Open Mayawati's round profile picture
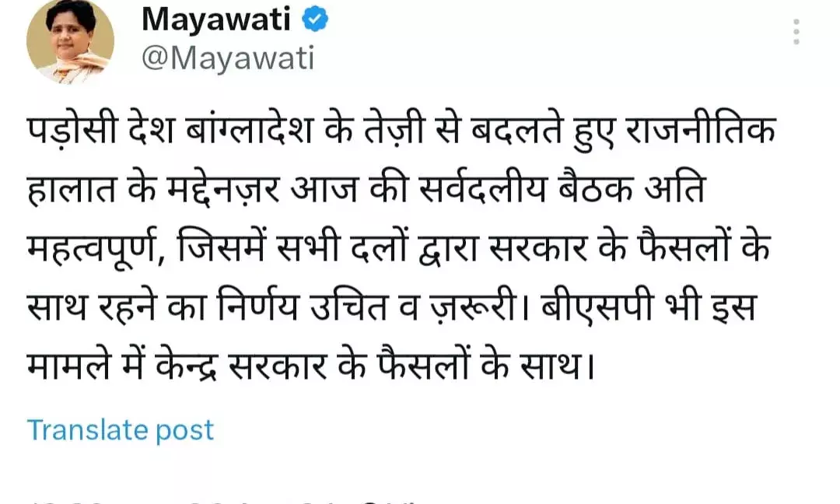Screen dimensions: 840x504 click(70, 40)
